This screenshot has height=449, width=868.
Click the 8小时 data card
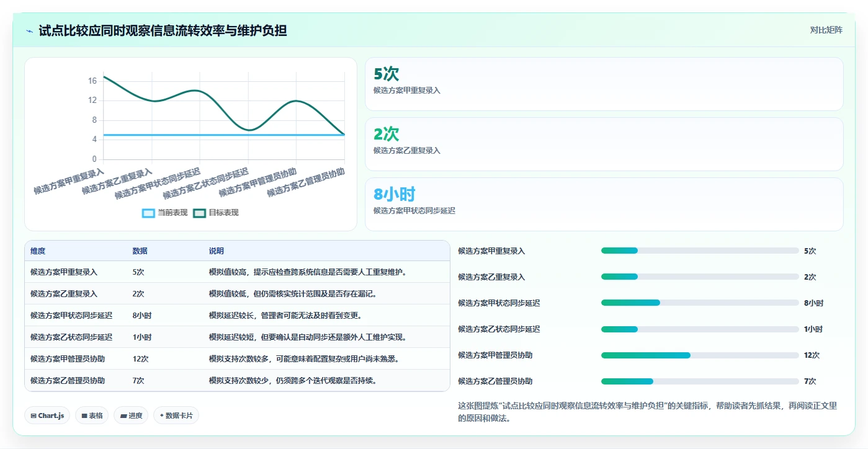[x=604, y=205]
